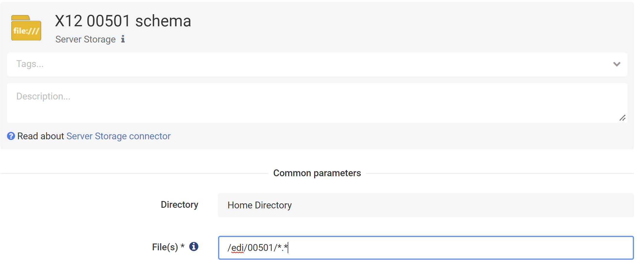644x268 pixels.
Task: Click the blue question mark help icon
Action: click(11, 136)
